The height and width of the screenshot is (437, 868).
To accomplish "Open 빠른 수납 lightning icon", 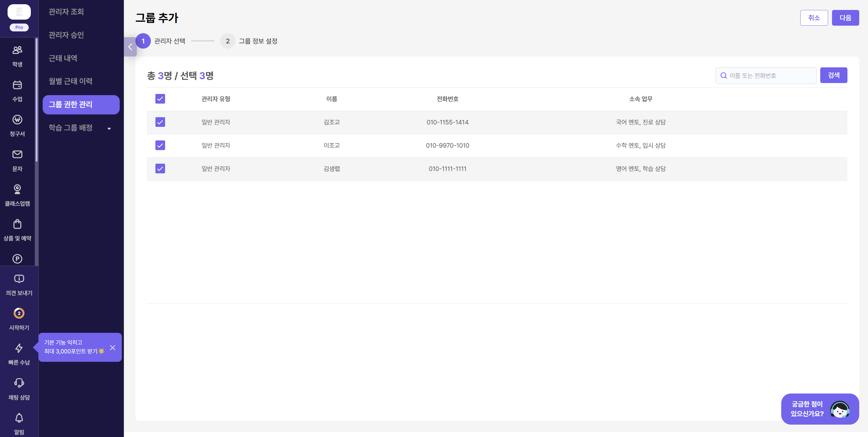I will 19,348.
